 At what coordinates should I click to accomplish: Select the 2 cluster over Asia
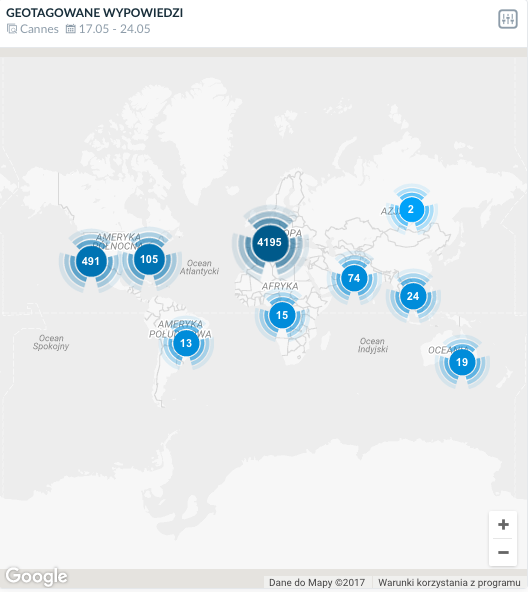411,209
